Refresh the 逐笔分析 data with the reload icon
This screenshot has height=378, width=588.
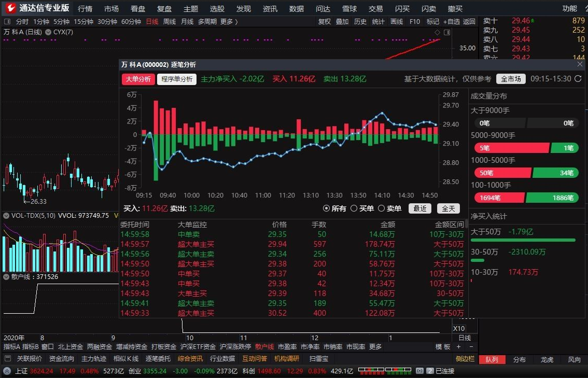tap(578, 79)
